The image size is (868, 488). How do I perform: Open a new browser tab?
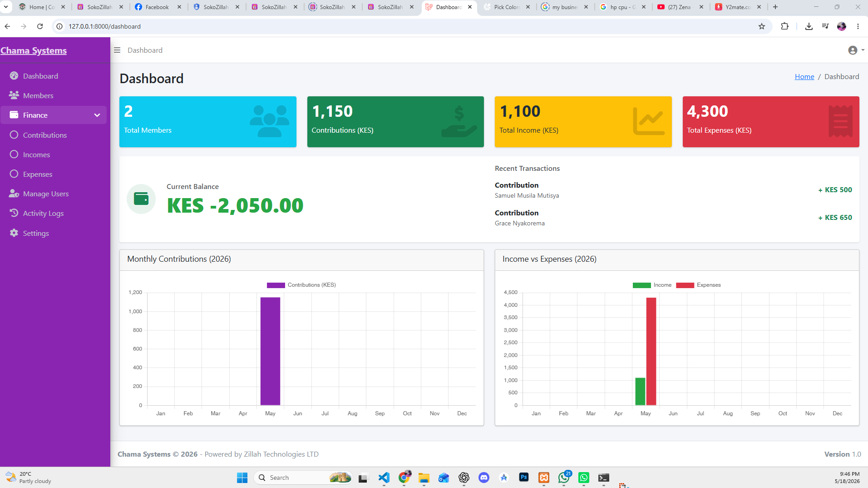tap(775, 7)
